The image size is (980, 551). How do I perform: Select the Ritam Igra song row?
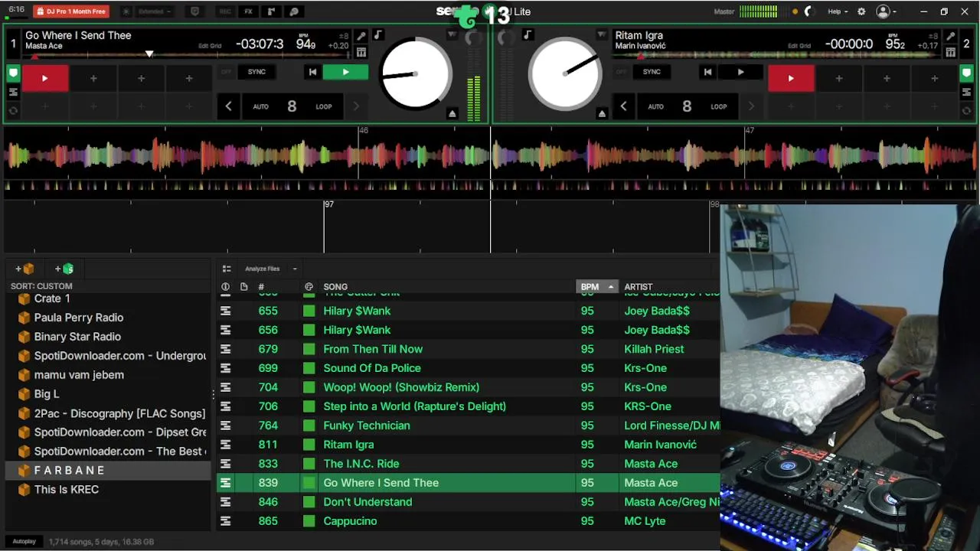(x=468, y=445)
